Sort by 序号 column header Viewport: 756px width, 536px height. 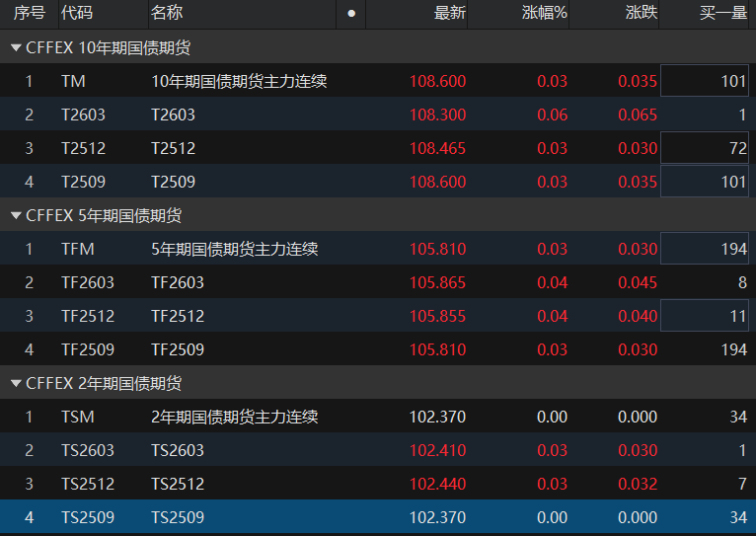30,13
